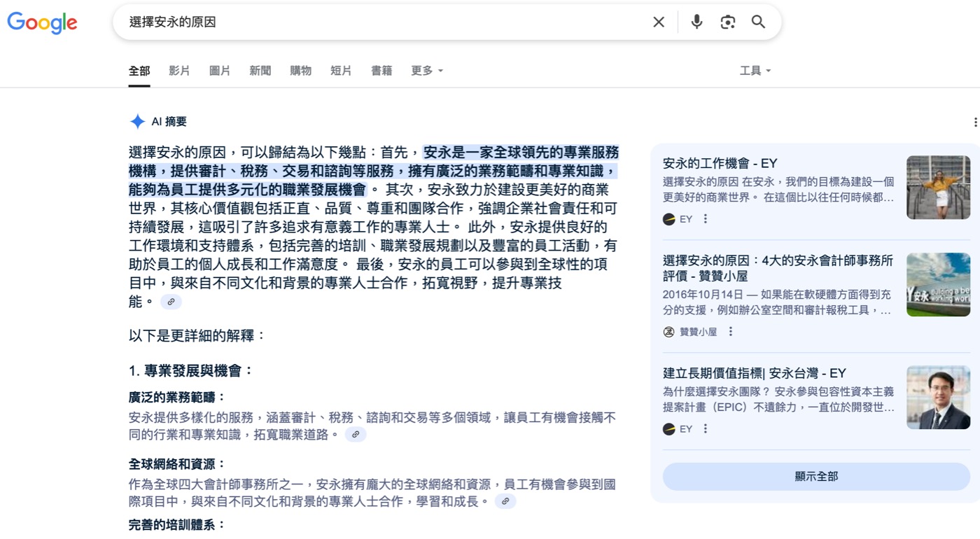
Task: Click 贊贊小屋 site favicon
Action: [668, 332]
